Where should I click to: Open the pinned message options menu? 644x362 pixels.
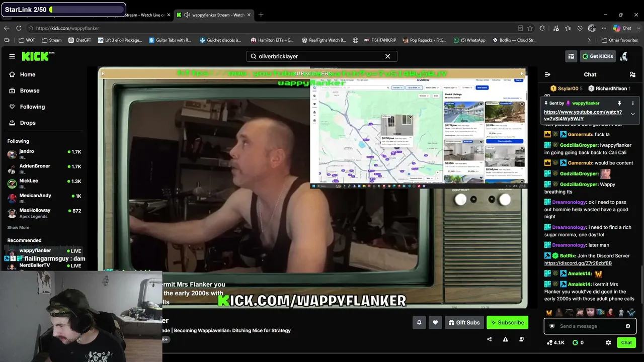click(x=632, y=103)
